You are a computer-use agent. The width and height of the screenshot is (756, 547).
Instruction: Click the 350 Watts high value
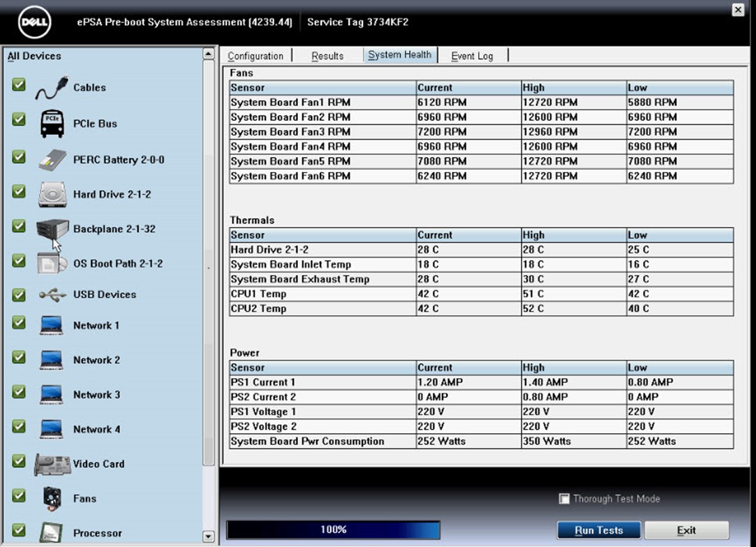(x=547, y=442)
